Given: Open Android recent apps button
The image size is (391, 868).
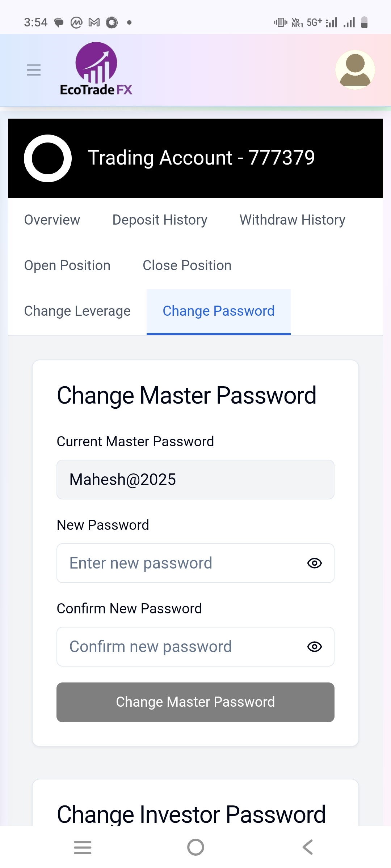Looking at the screenshot, I should [x=83, y=847].
